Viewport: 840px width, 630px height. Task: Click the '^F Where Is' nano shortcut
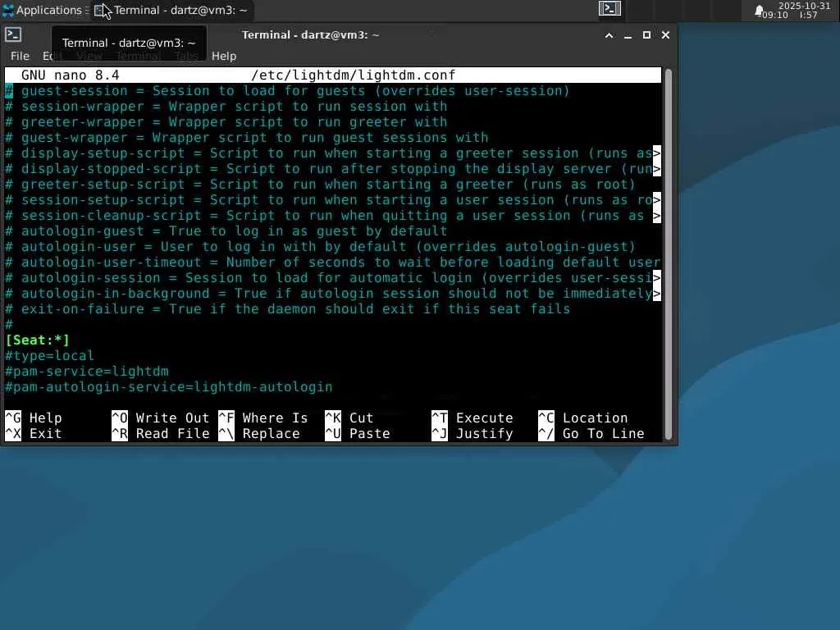[263, 418]
